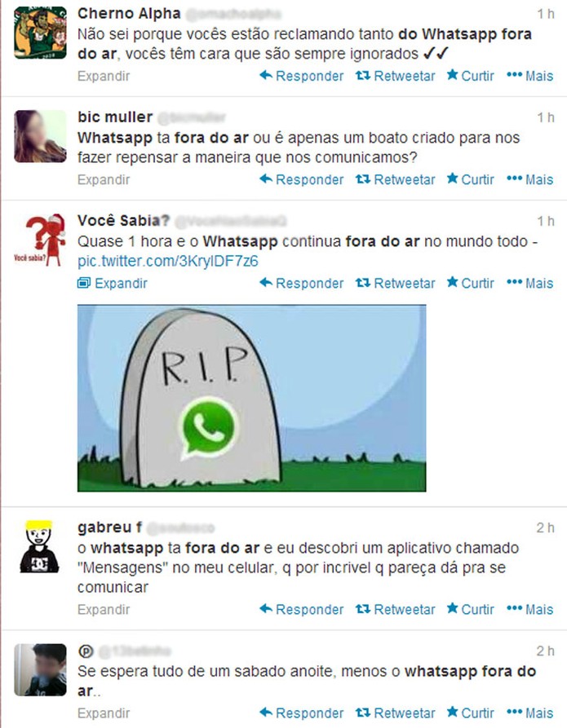
Task: Like the Cherno Alpha tweet with Curtir
Action: click(x=471, y=76)
